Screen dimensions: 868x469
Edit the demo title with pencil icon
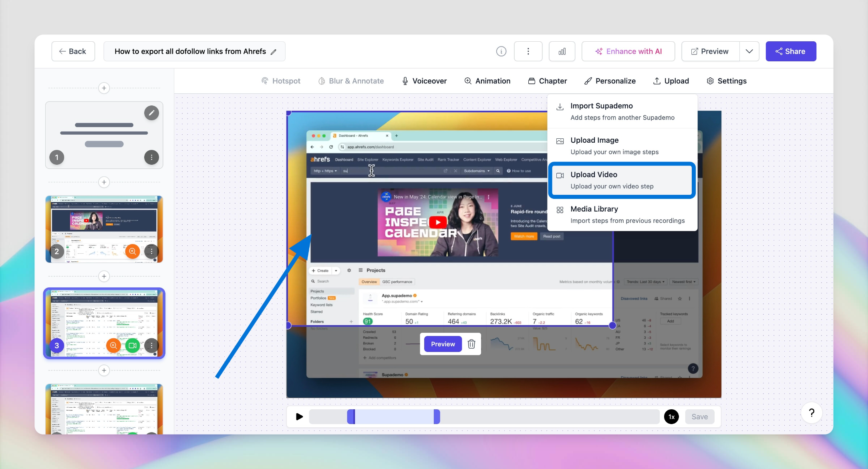tap(274, 52)
